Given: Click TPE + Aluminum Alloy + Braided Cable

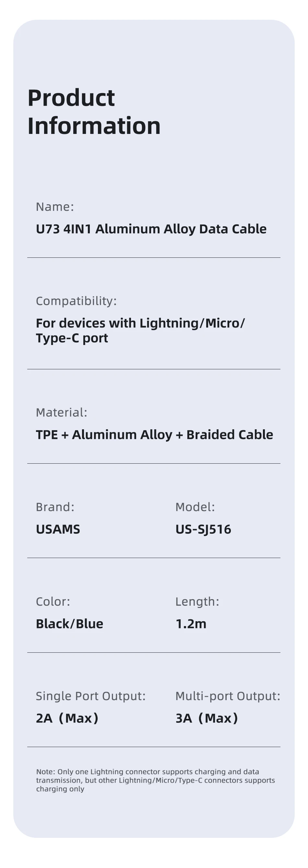Looking at the screenshot, I should [155, 435].
